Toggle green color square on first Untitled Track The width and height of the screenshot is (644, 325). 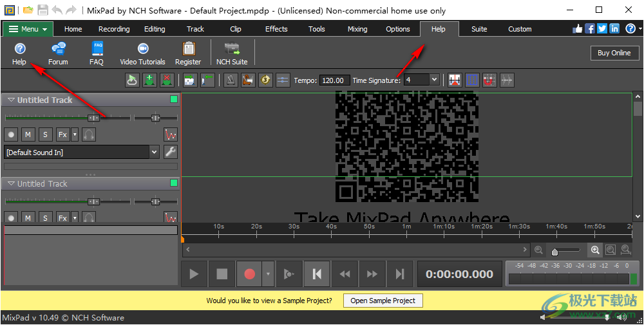tap(174, 99)
